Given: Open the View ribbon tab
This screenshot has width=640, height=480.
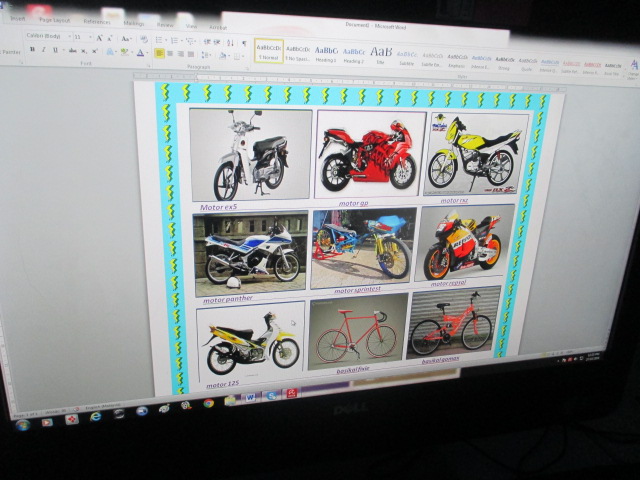Looking at the screenshot, I should coord(191,26).
